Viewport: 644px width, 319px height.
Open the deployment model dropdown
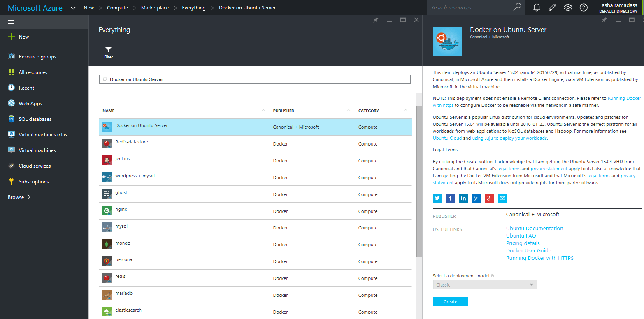(485, 284)
